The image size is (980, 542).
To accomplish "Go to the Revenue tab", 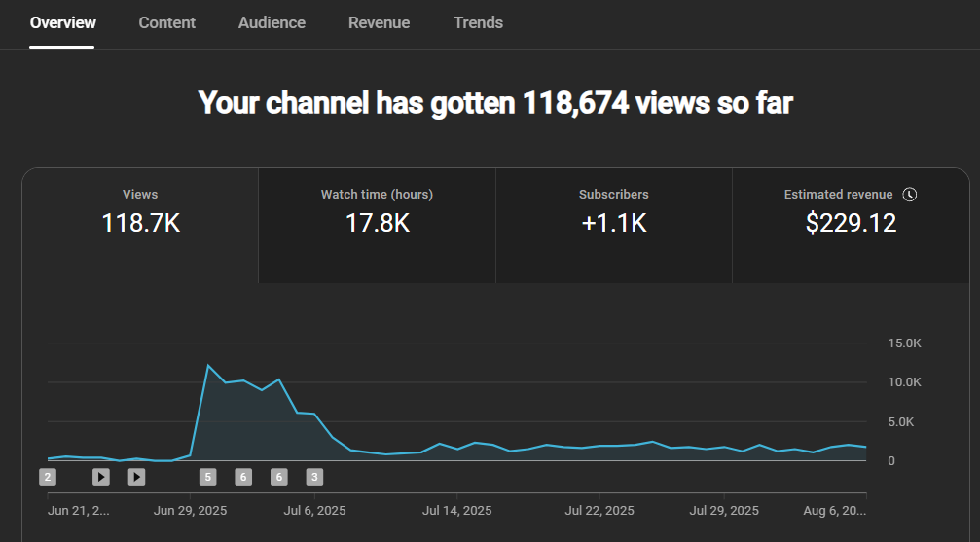I will click(x=379, y=22).
